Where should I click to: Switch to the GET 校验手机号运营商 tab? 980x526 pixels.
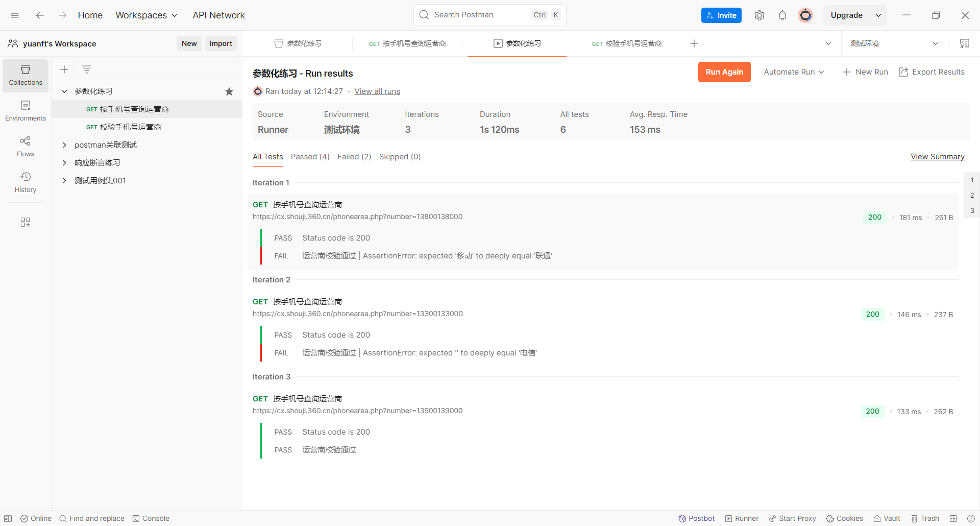click(627, 43)
